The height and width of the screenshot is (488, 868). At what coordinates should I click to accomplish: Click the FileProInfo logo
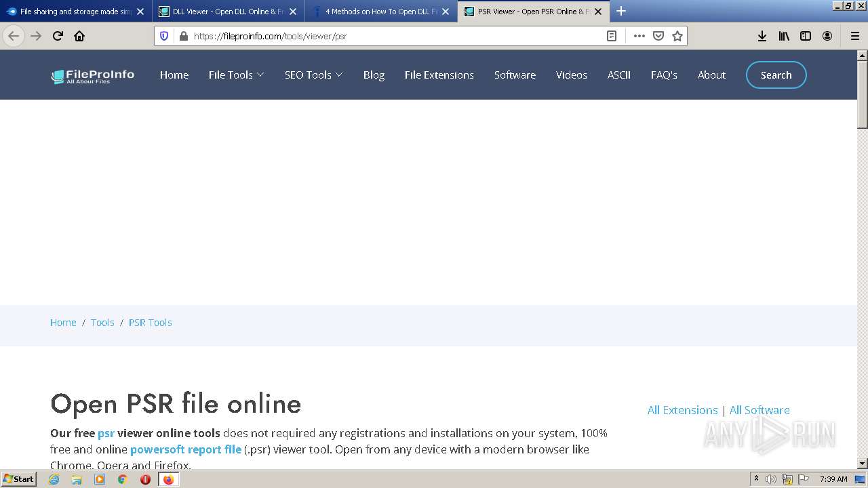pos(93,76)
